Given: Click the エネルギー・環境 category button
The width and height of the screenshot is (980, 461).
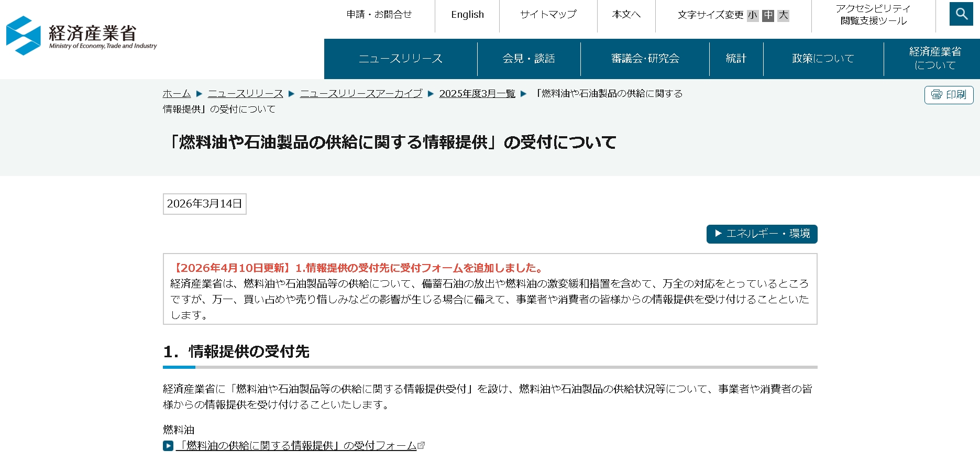Looking at the screenshot, I should click(762, 234).
